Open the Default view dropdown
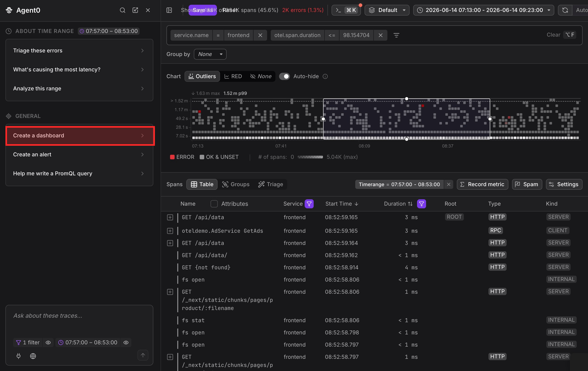The height and width of the screenshot is (371, 588). click(387, 10)
